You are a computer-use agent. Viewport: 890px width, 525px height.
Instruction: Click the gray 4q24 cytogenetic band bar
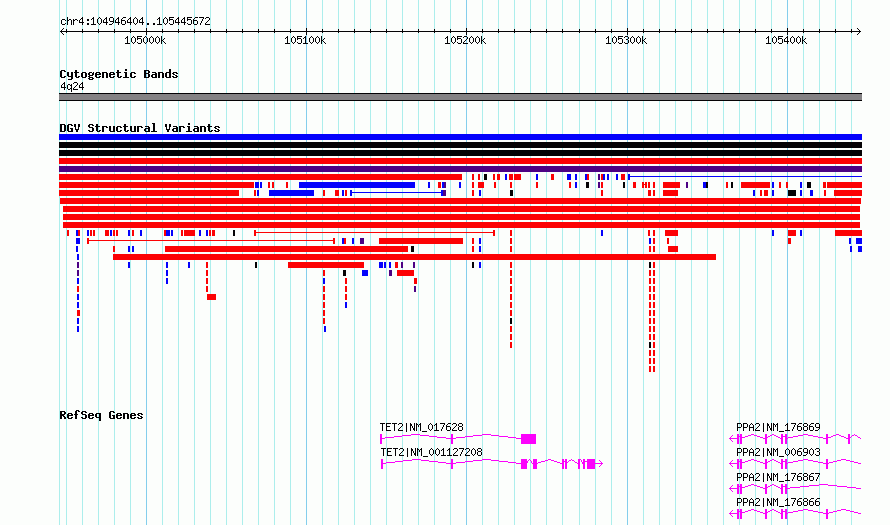click(x=460, y=97)
